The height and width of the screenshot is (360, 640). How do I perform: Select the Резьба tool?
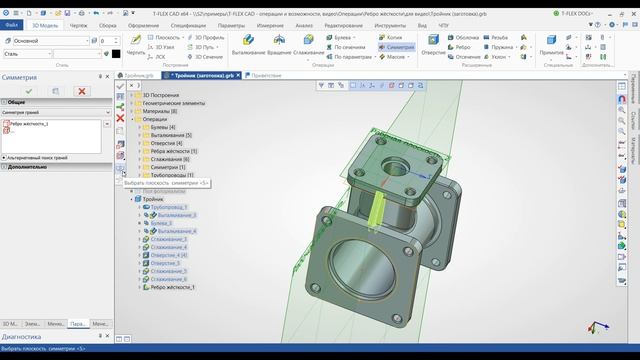tap(496, 38)
